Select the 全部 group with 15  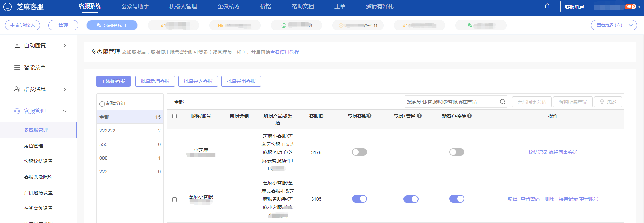130,117
